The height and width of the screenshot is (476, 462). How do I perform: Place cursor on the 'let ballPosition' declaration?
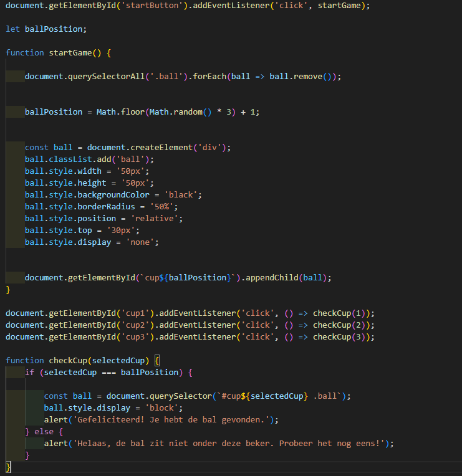pyautogui.click(x=46, y=29)
